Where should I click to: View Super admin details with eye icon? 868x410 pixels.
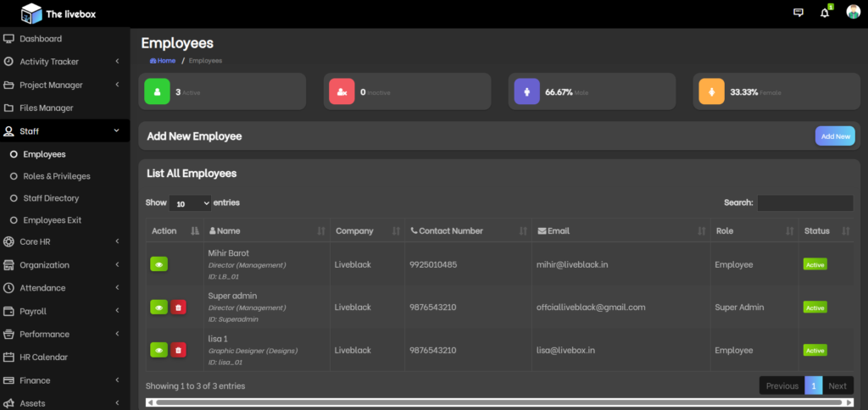coord(159,307)
